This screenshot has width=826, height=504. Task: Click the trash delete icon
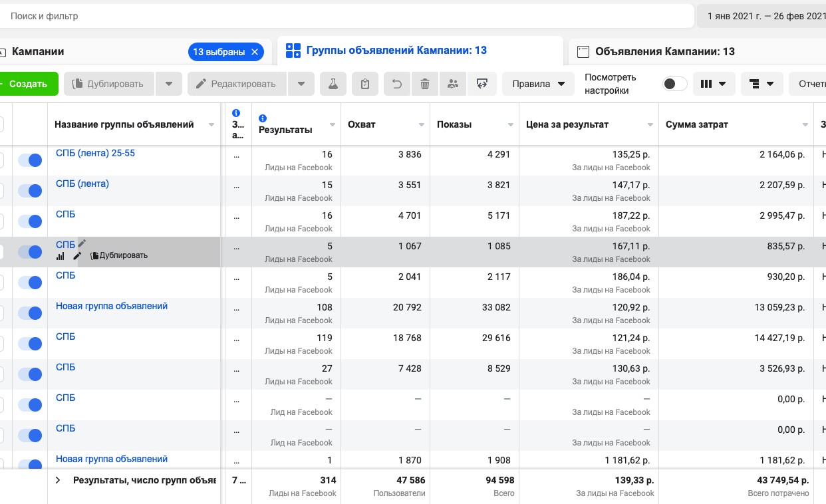pyautogui.click(x=425, y=84)
